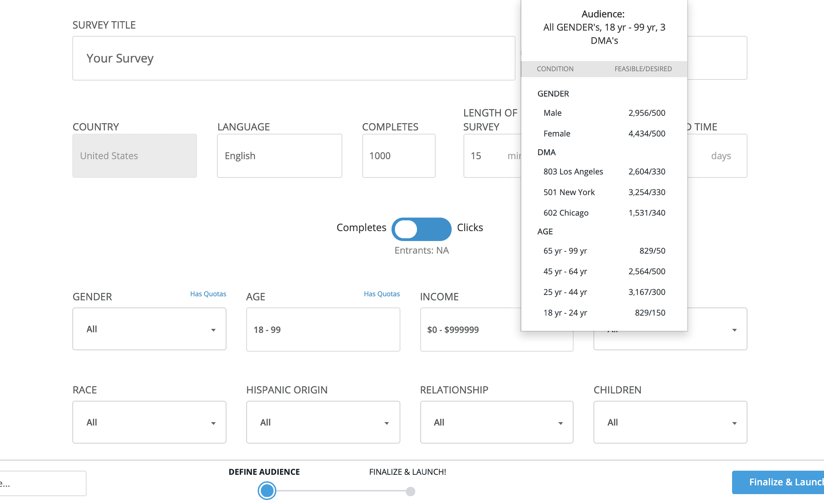Click the Female quota row

[604, 134]
